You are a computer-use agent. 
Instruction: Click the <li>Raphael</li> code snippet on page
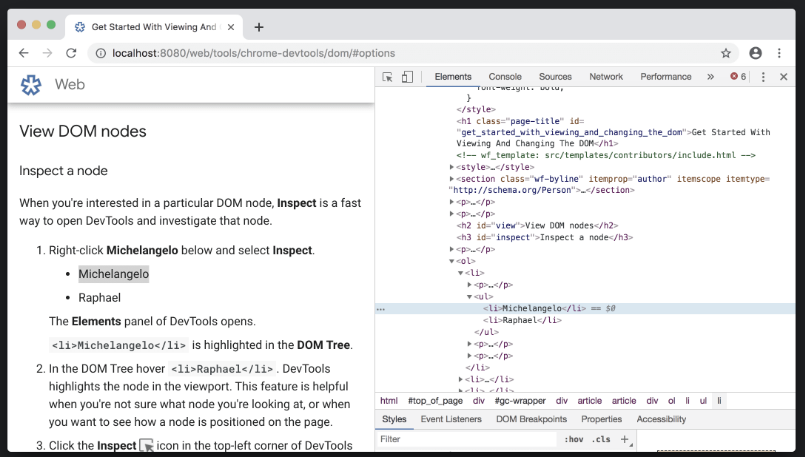(x=222, y=369)
